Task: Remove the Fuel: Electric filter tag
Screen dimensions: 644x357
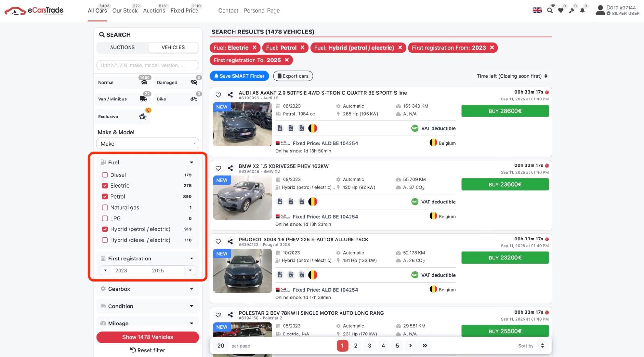Action: 255,48
